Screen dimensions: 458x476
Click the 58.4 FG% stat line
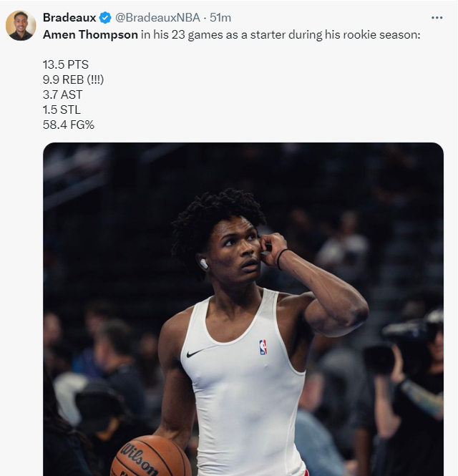(x=69, y=125)
